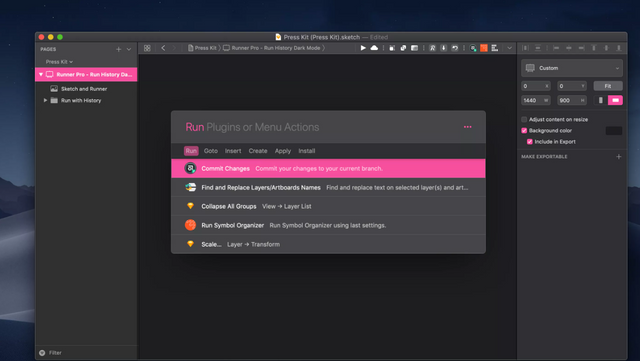Switch to the Goto tab
Screen dimensions: 640x361
coord(211,151)
